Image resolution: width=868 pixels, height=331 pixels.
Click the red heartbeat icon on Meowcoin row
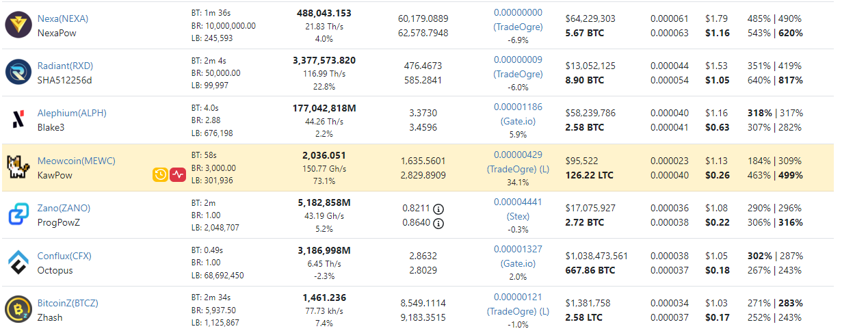point(178,174)
